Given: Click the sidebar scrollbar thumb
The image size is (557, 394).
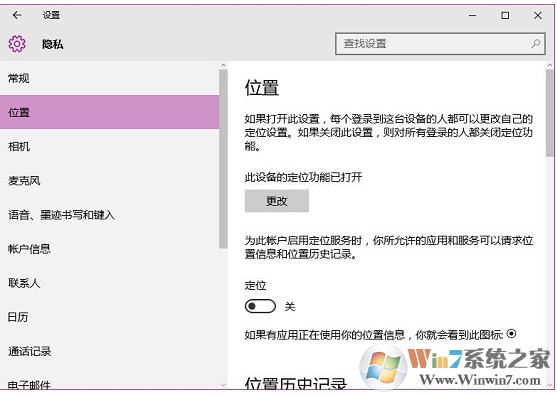Looking at the screenshot, I should pyautogui.click(x=223, y=159).
